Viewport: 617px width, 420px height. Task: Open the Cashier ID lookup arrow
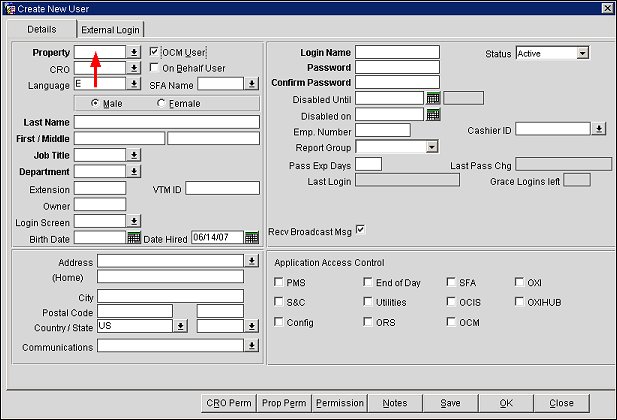pyautogui.click(x=598, y=129)
